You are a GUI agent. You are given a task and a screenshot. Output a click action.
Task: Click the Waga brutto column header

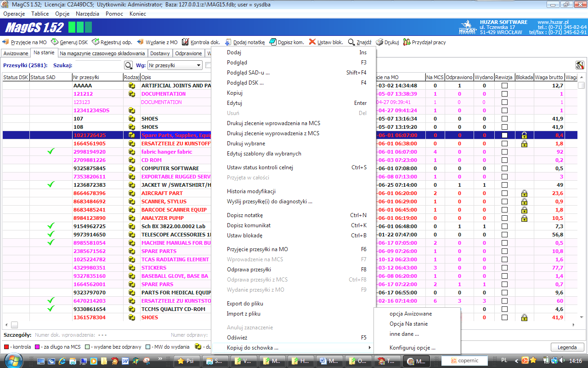549,77
